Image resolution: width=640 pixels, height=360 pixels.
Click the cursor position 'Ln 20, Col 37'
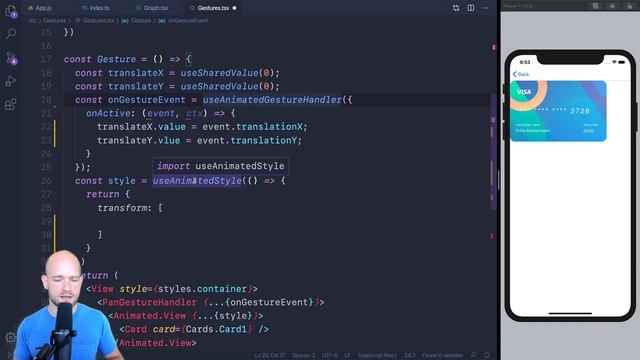[270, 356]
